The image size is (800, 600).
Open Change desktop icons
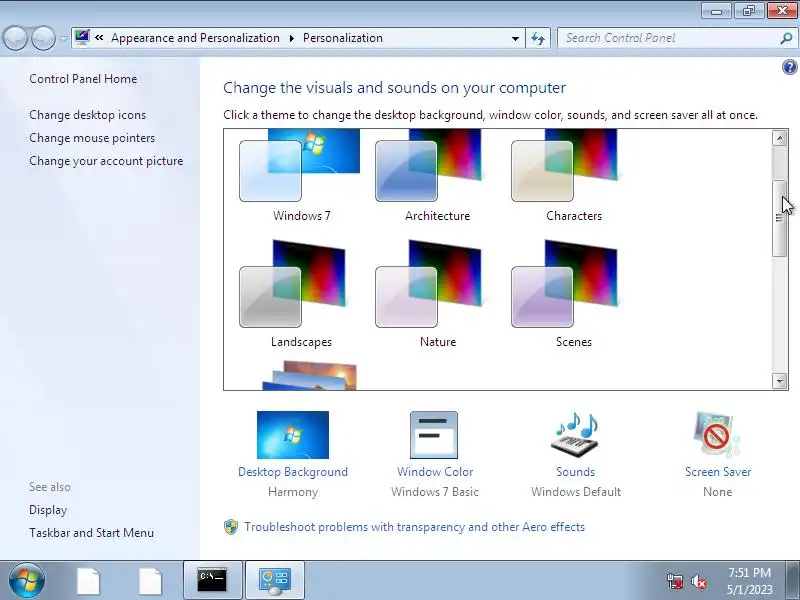point(87,115)
